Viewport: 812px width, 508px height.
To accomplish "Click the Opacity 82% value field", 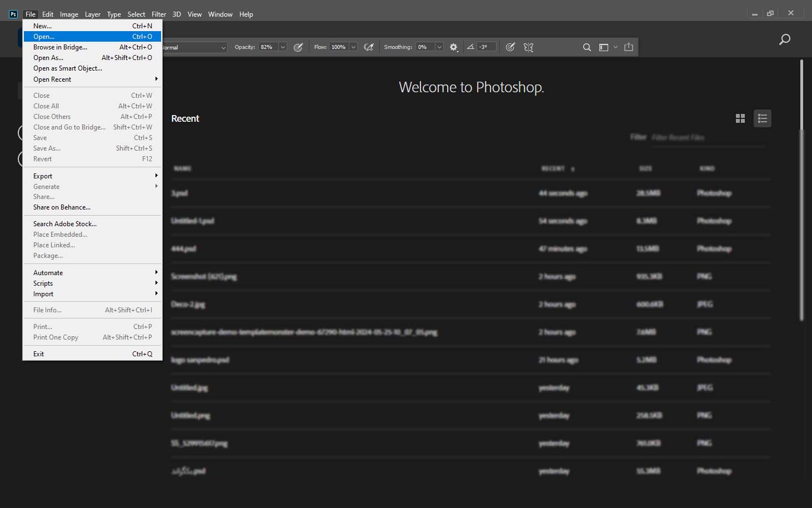I will pyautogui.click(x=269, y=47).
